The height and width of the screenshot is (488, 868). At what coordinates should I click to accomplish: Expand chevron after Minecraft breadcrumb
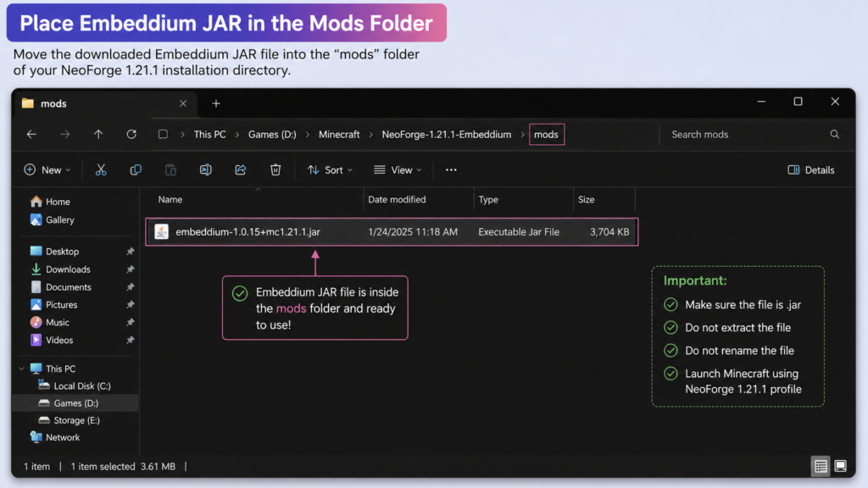371,135
